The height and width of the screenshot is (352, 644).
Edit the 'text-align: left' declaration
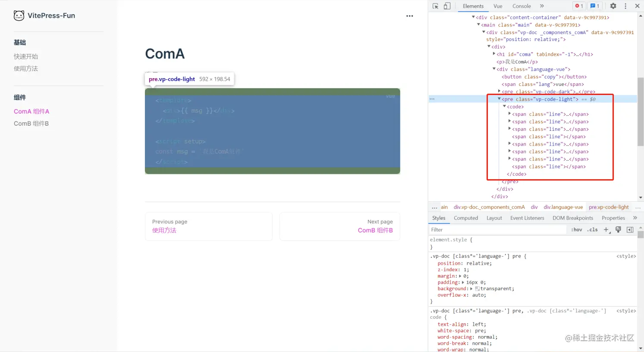462,324
